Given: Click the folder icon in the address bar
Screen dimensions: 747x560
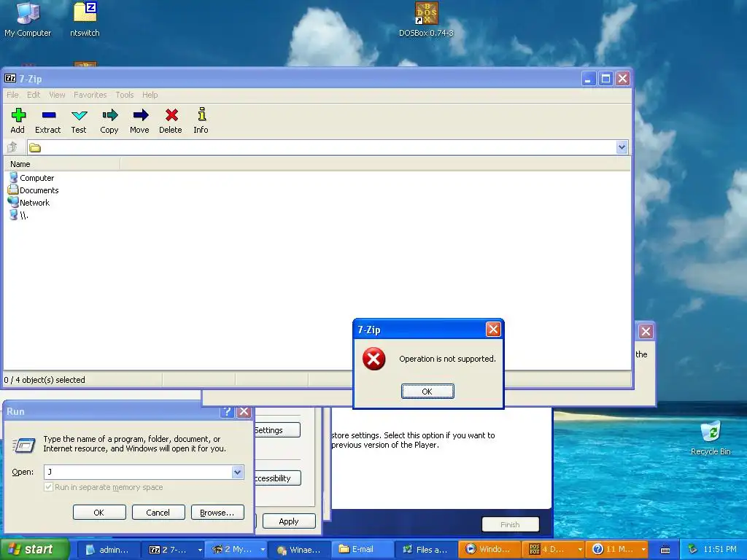Looking at the screenshot, I should pos(35,147).
